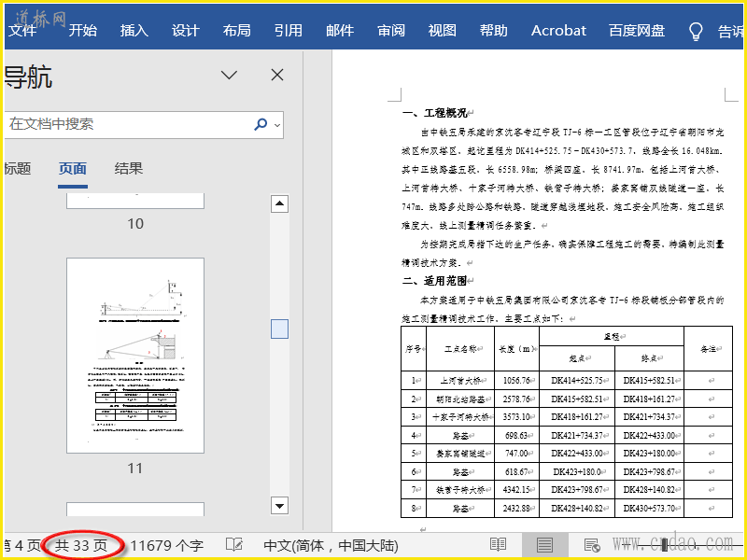Open the spelling proofing status icon

pyautogui.click(x=234, y=545)
